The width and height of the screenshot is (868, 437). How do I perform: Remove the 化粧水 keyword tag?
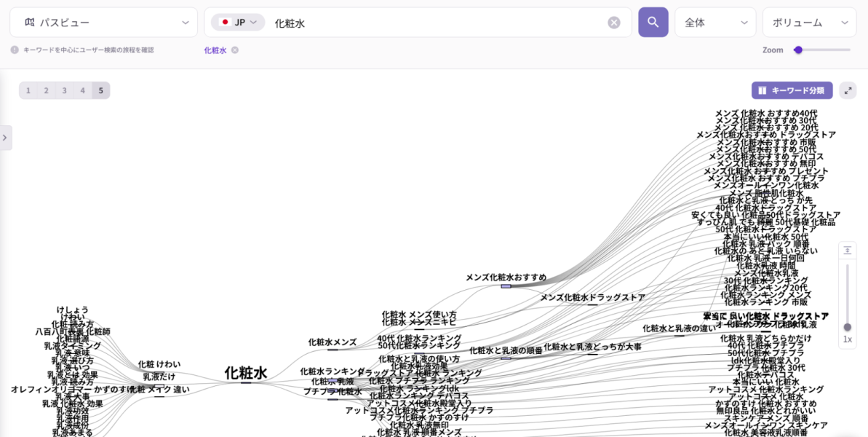click(x=235, y=50)
